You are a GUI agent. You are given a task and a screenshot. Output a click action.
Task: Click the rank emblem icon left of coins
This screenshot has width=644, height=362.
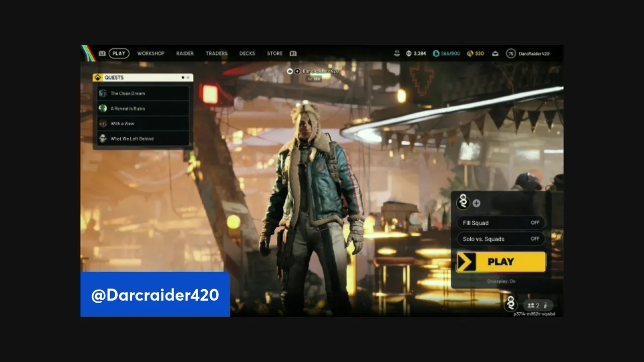pos(397,53)
